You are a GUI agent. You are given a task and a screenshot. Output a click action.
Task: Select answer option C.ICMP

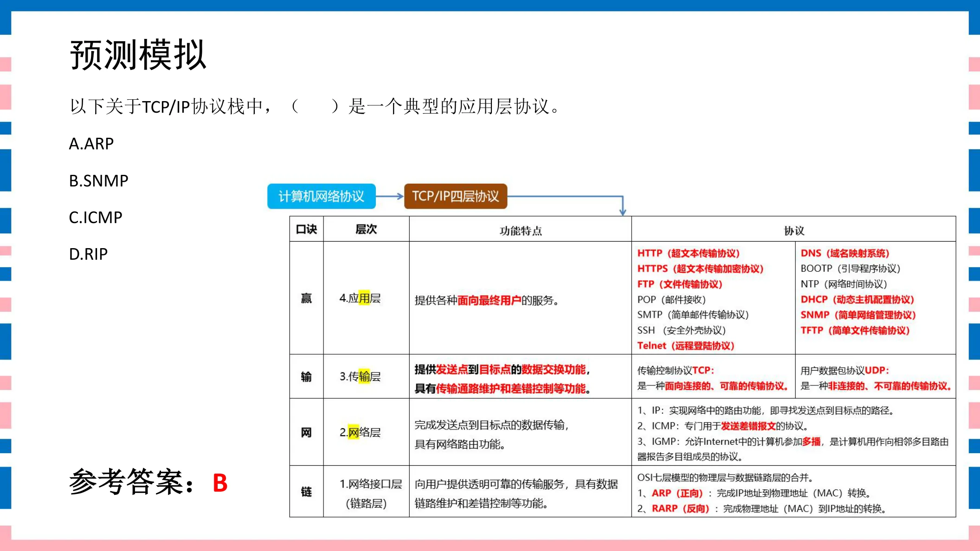tap(96, 217)
